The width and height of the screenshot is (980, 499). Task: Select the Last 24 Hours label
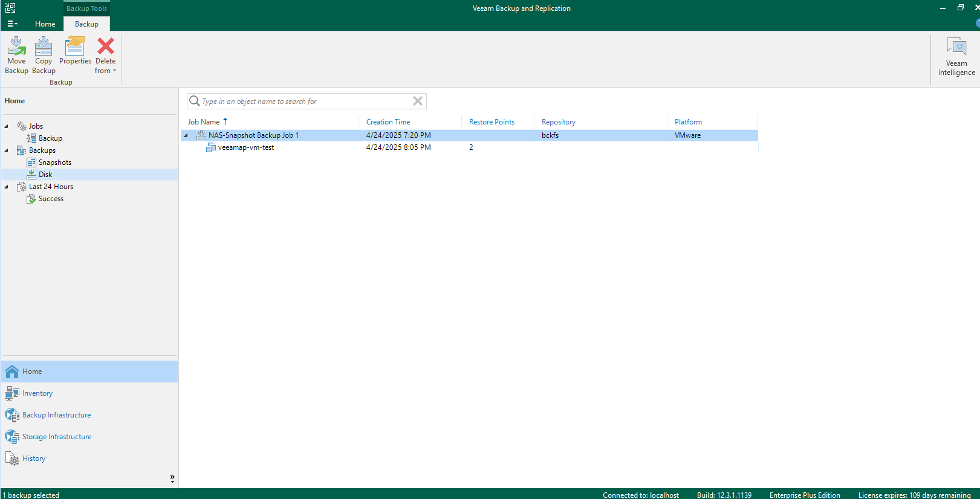[x=51, y=187]
